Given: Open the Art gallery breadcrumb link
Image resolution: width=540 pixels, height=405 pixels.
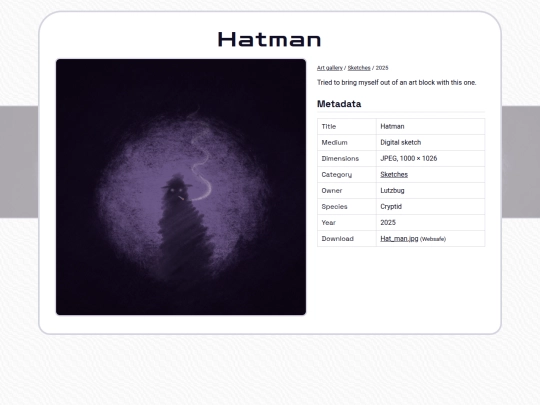Looking at the screenshot, I should pyautogui.click(x=330, y=68).
